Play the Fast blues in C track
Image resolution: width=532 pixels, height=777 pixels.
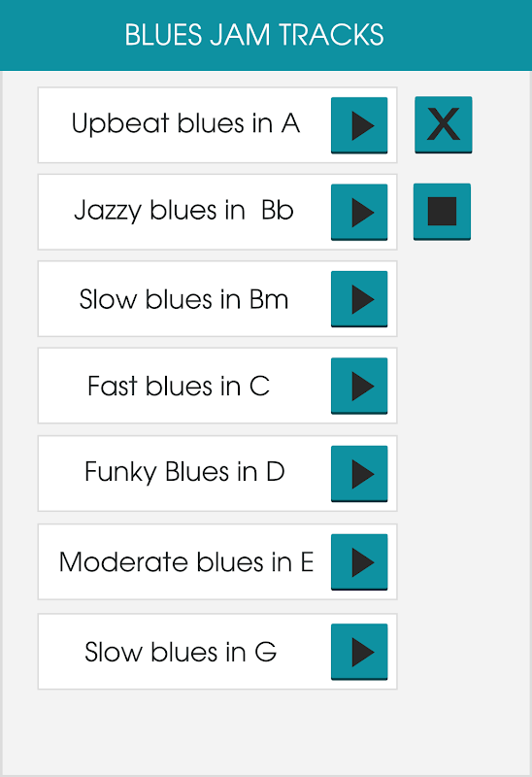tap(359, 386)
